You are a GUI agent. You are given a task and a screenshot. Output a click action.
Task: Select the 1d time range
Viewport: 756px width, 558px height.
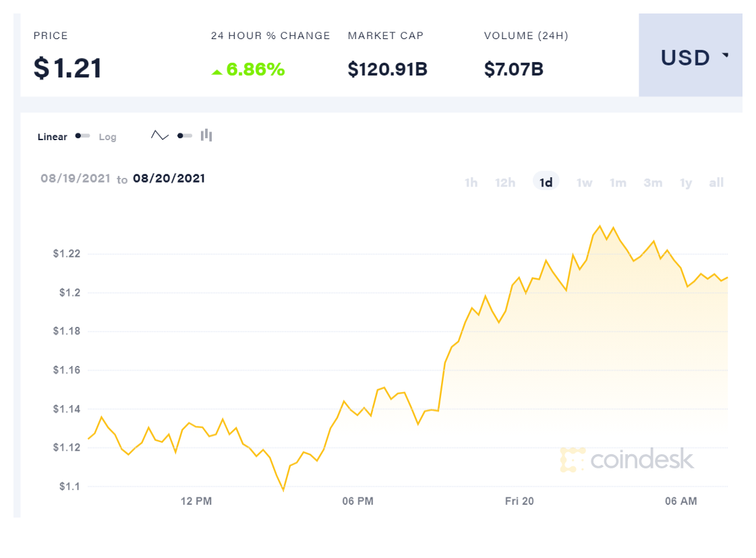[x=546, y=183]
